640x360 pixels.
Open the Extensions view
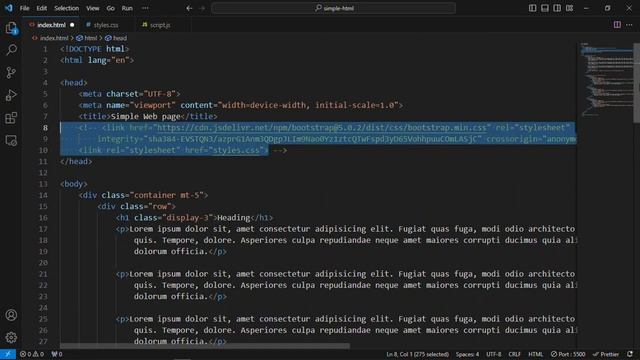point(11,118)
